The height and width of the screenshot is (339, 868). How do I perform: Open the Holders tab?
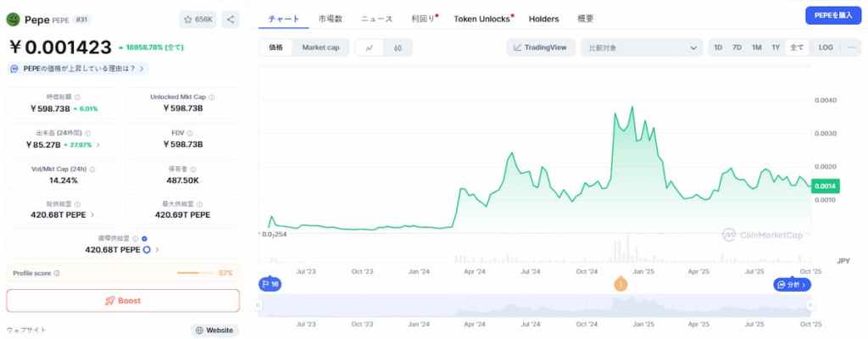543,18
